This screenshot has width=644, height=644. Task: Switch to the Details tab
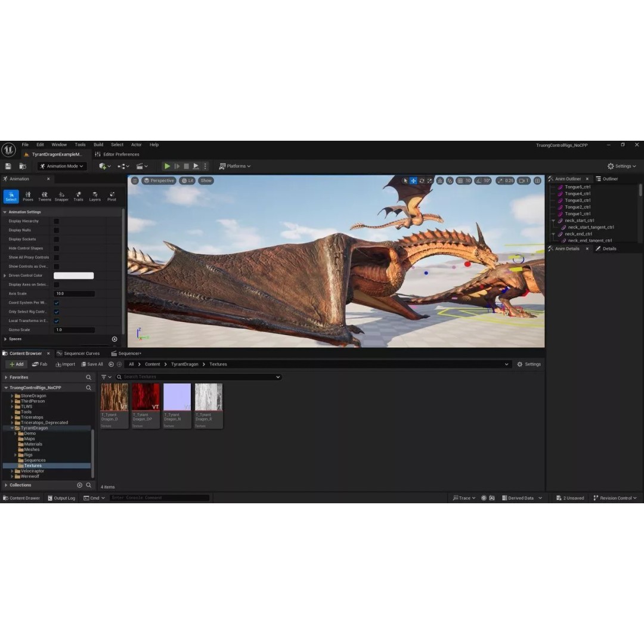(x=606, y=249)
